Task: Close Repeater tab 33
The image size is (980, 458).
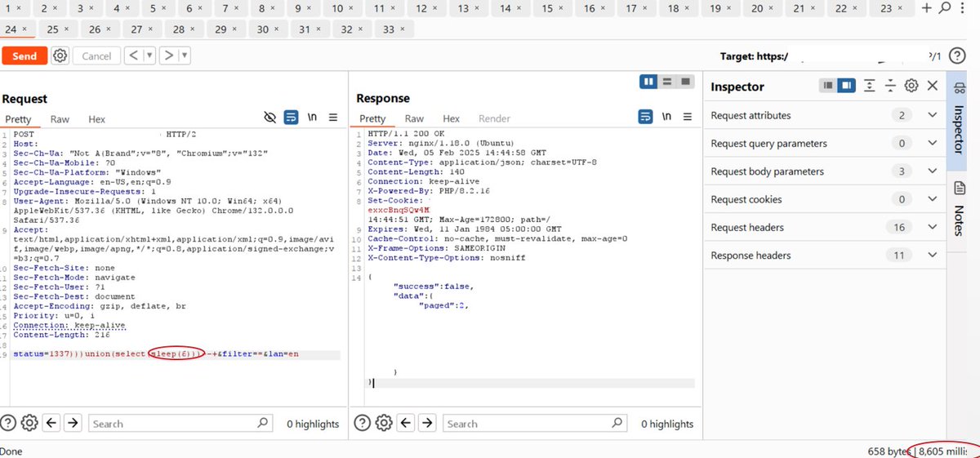Action: coord(402,29)
